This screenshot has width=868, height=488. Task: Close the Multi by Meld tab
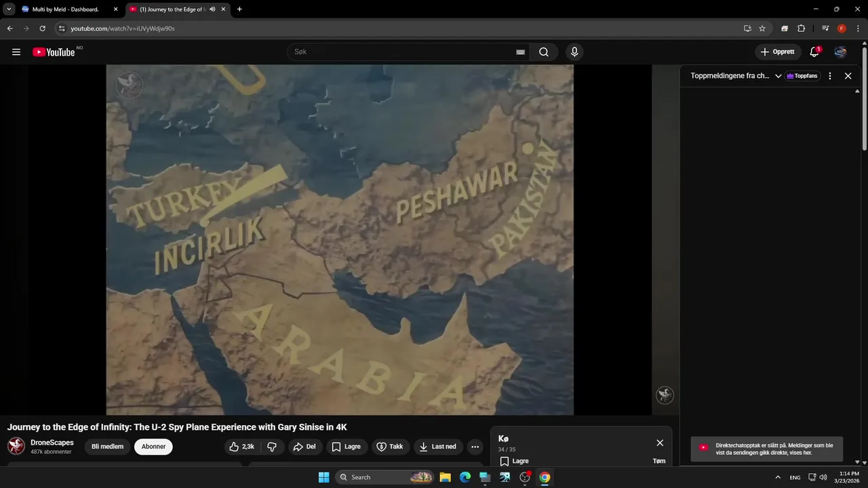tap(115, 9)
